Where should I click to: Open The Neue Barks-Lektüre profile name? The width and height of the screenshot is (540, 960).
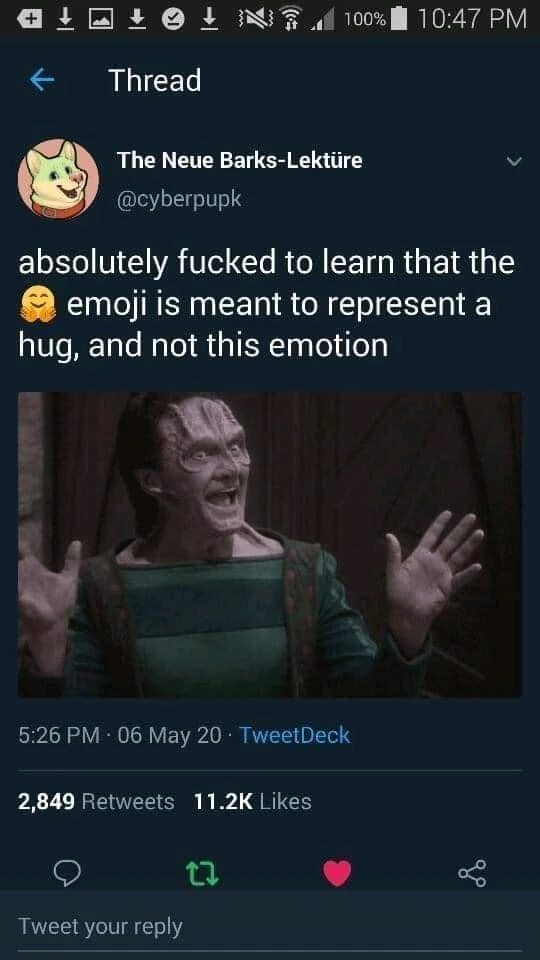pyautogui.click(x=239, y=160)
